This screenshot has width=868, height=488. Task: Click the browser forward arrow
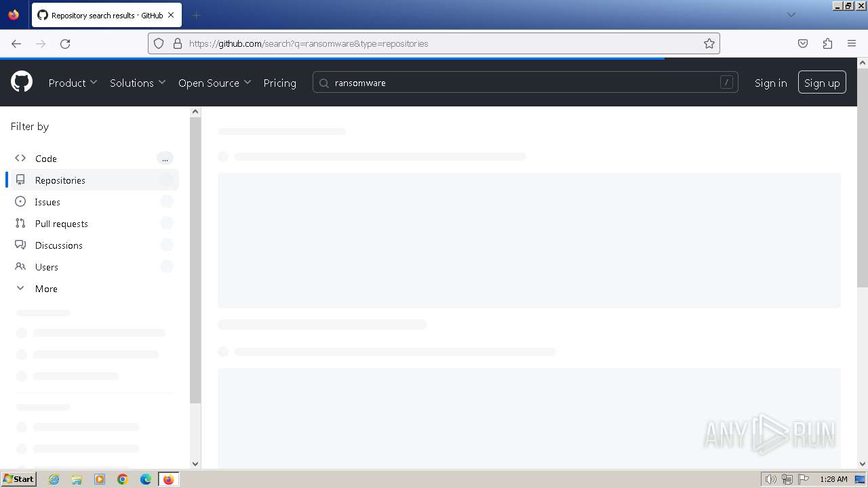(x=41, y=43)
